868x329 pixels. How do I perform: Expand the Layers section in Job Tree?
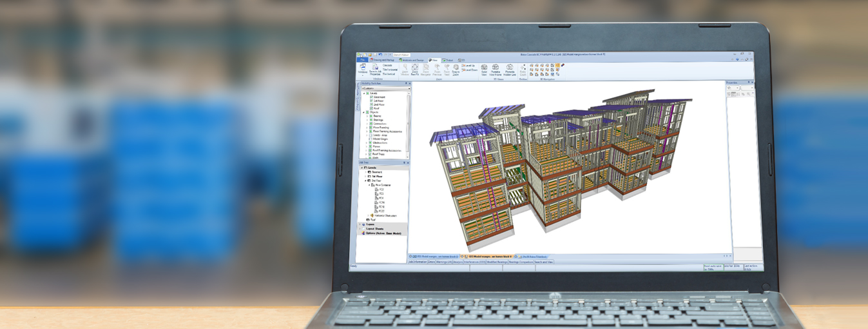360,224
